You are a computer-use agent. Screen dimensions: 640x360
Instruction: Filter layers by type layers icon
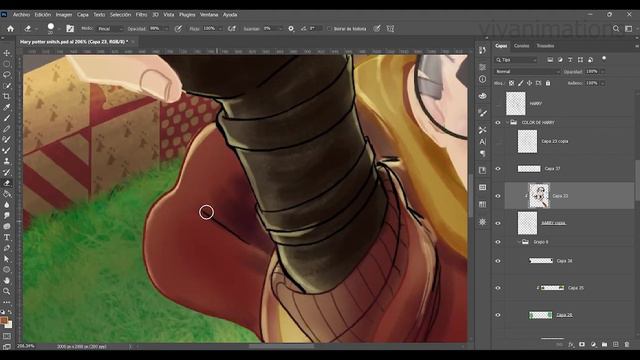pyautogui.click(x=570, y=60)
